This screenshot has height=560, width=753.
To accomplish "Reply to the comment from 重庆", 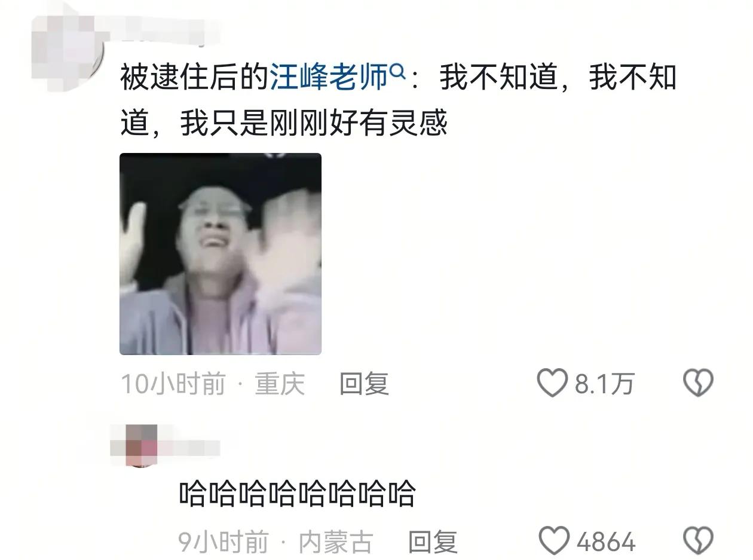I will [364, 384].
